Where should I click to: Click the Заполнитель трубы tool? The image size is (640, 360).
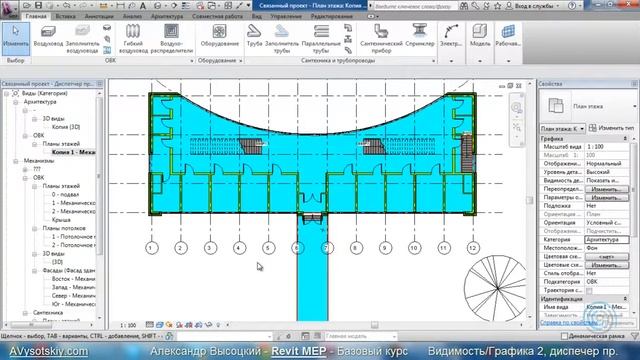coord(282,39)
